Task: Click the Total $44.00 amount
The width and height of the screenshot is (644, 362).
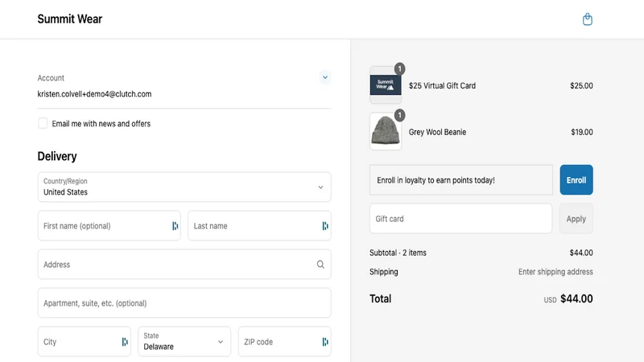Action: pyautogui.click(x=576, y=298)
